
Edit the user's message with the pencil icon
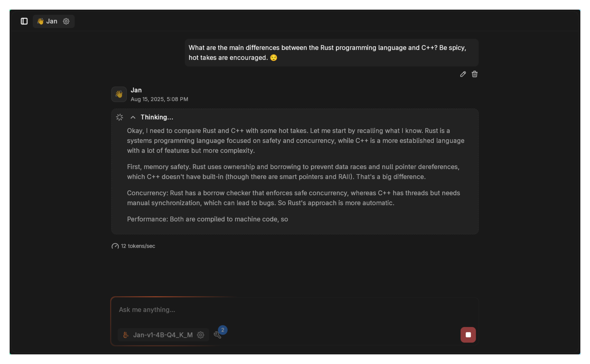pyautogui.click(x=463, y=74)
